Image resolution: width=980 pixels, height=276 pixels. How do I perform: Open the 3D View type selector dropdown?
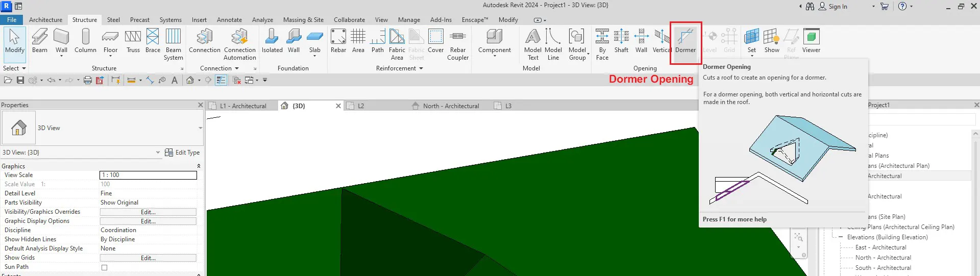(x=200, y=128)
